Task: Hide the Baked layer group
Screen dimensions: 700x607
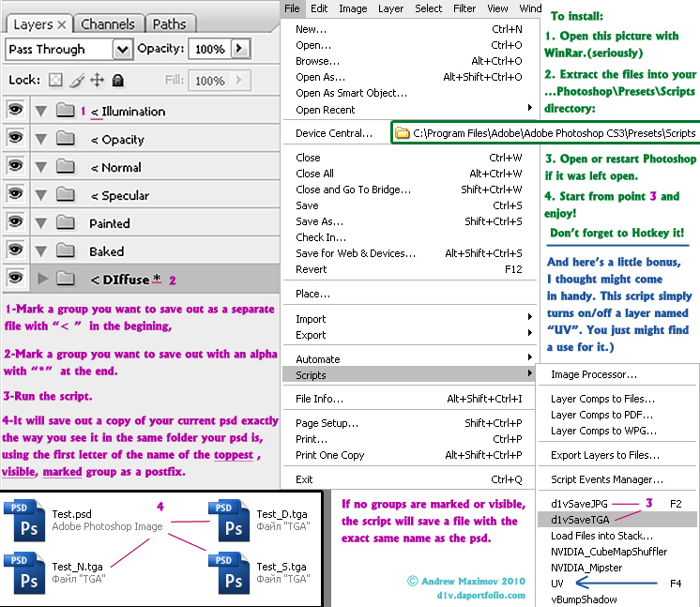Action: point(14,251)
